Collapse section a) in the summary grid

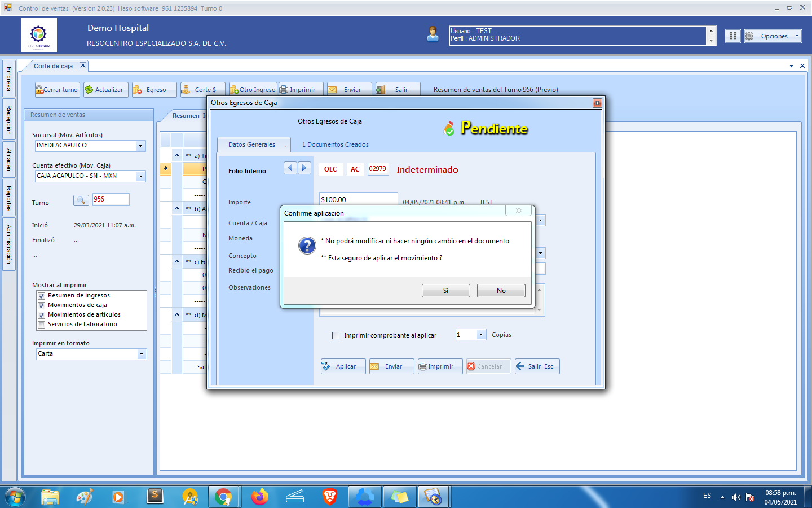(176, 155)
